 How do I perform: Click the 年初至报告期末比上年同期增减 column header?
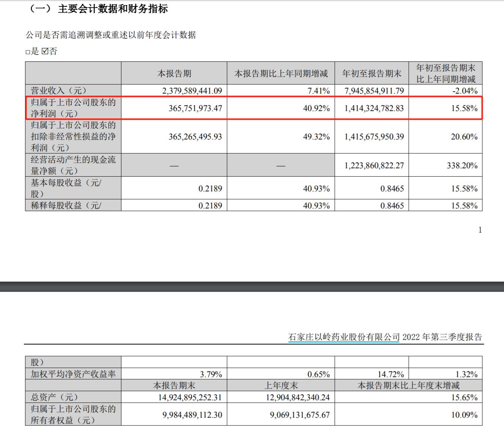(x=446, y=74)
